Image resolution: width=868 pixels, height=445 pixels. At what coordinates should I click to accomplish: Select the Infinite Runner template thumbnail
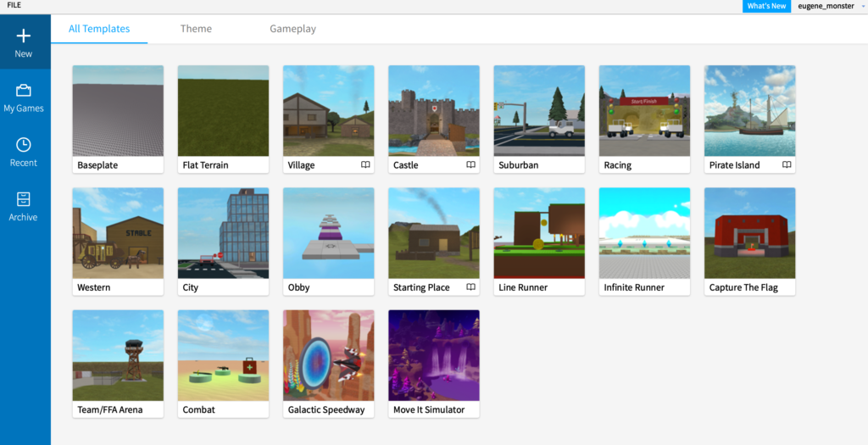click(644, 233)
